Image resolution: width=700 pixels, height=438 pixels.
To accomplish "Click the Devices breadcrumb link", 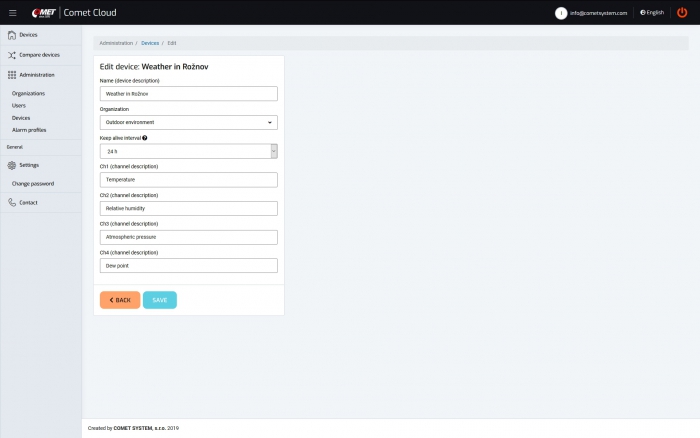I will pos(150,44).
